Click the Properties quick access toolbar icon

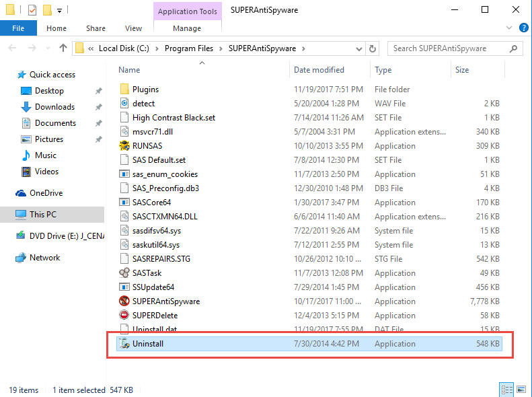(x=32, y=10)
